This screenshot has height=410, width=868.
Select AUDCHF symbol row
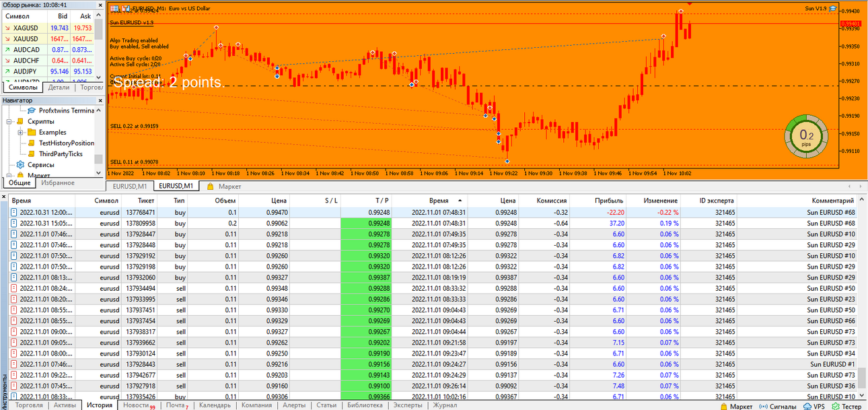coord(47,61)
